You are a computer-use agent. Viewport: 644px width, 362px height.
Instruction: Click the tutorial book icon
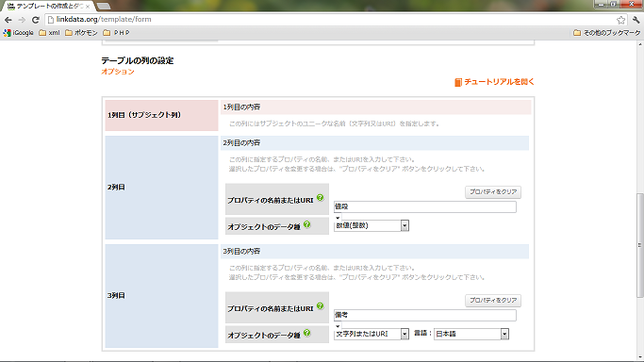point(458,83)
